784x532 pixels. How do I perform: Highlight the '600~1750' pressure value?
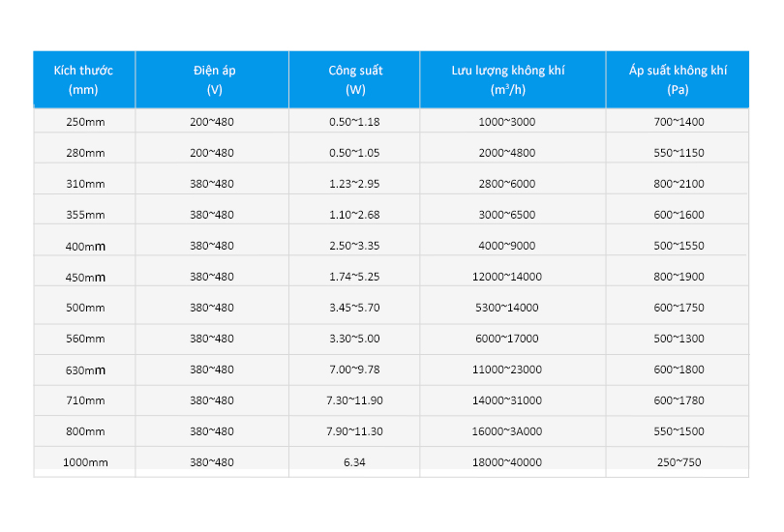pos(679,308)
